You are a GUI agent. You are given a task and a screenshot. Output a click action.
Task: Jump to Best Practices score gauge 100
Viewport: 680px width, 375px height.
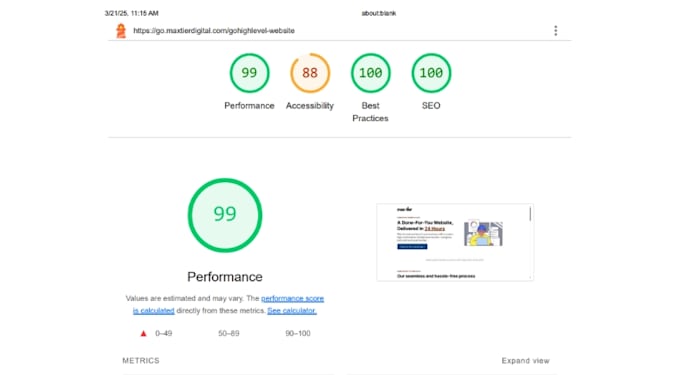click(x=371, y=73)
